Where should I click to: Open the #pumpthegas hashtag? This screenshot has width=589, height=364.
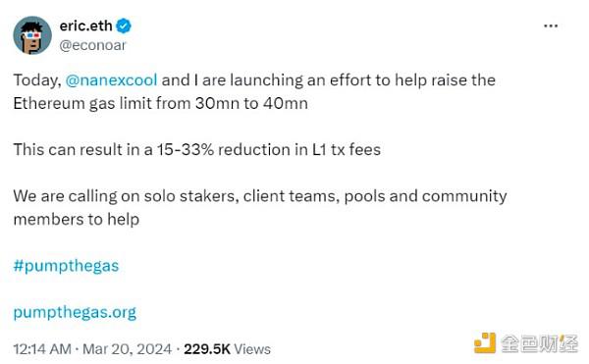coord(66,266)
